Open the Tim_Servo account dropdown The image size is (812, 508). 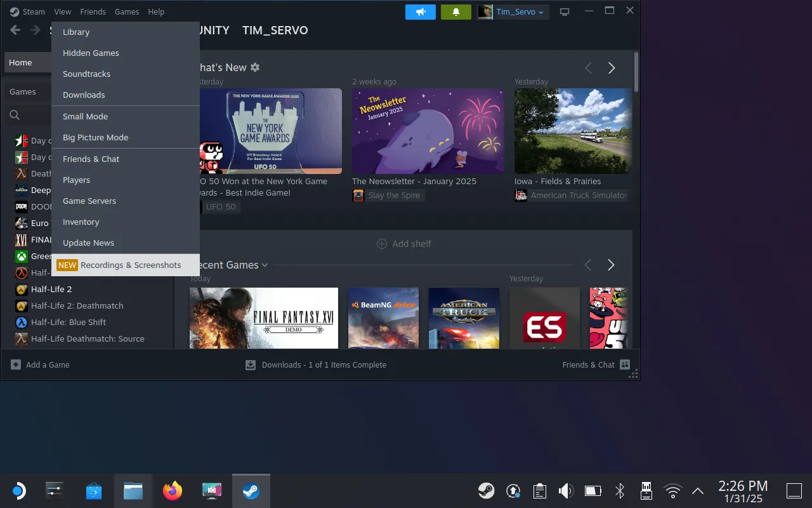pyautogui.click(x=513, y=11)
